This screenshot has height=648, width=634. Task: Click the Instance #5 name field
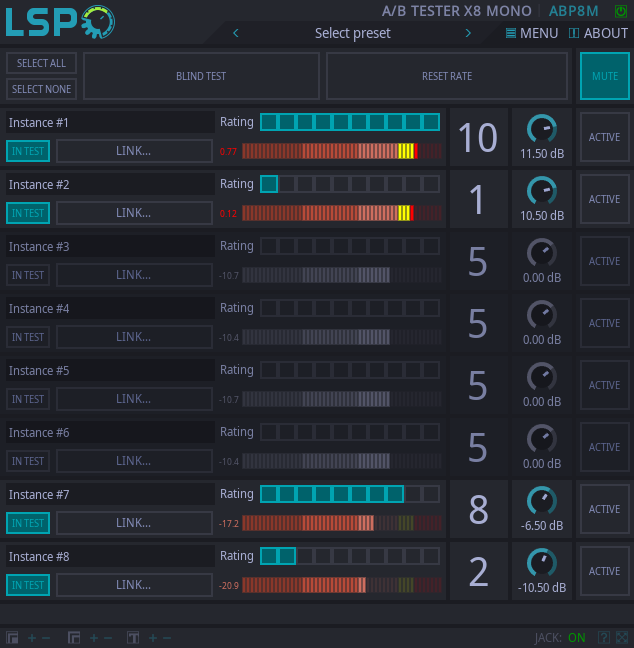tap(109, 370)
